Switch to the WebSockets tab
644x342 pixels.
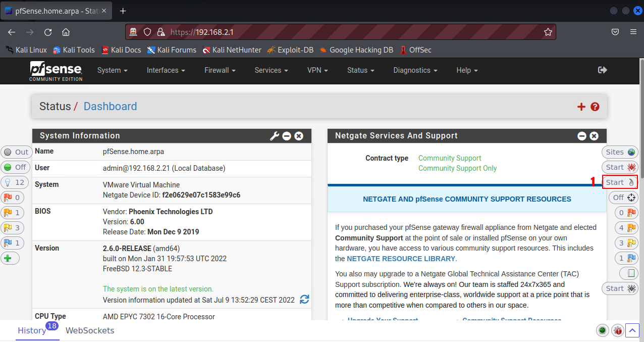click(x=90, y=331)
